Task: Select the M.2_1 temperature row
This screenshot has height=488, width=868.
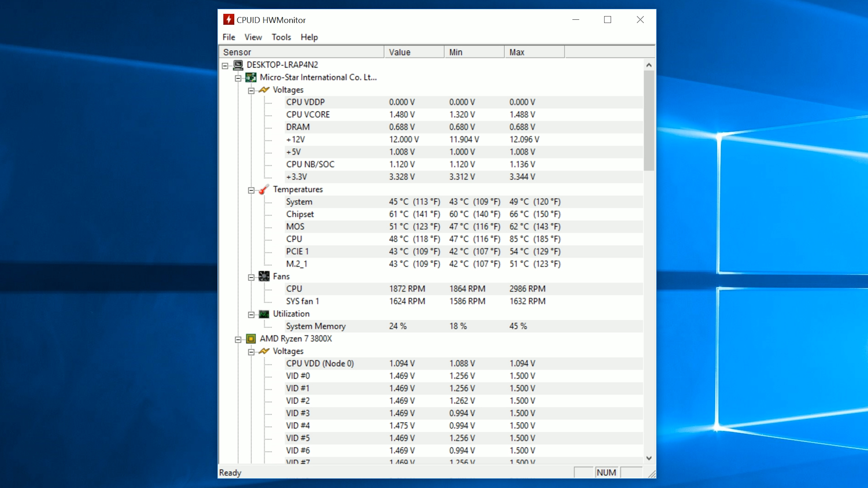Action: 464,264
